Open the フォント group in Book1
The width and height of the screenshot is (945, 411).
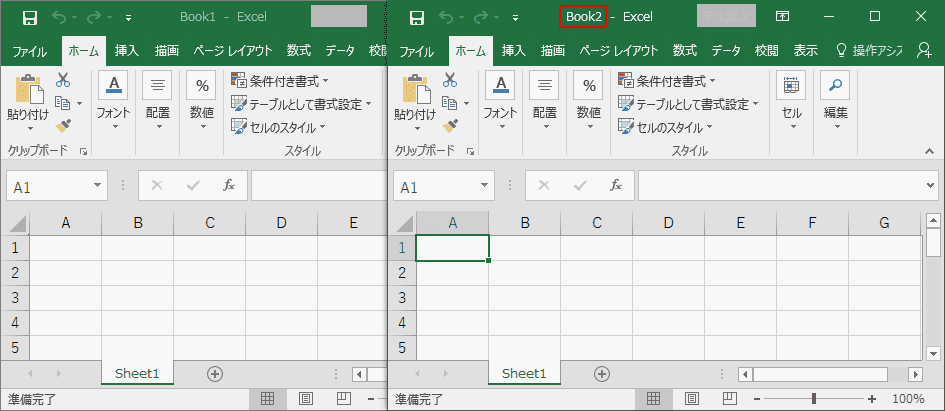[113, 101]
